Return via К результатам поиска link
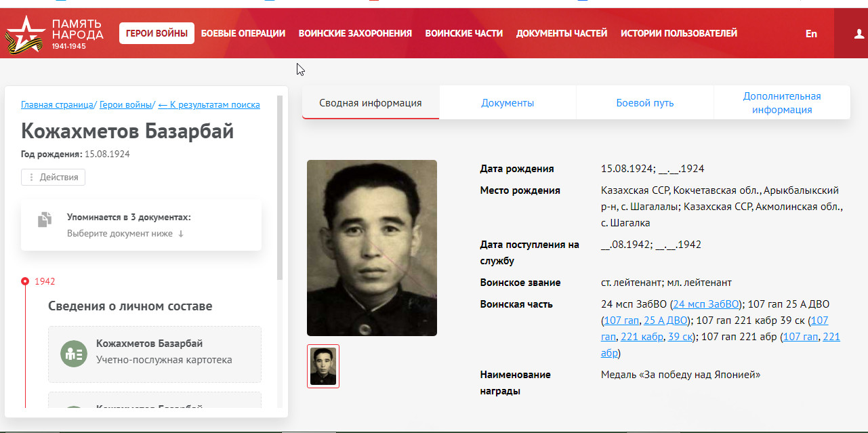This screenshot has width=868, height=433. pyautogui.click(x=209, y=104)
